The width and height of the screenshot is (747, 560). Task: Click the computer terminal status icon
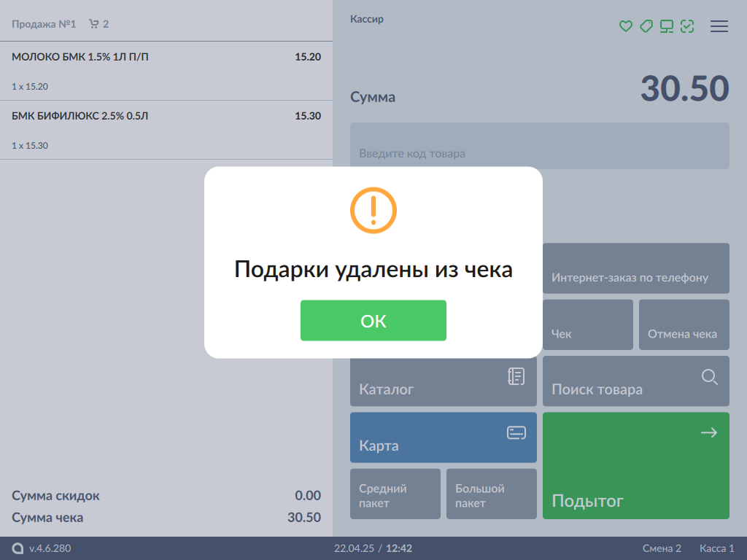tap(666, 26)
